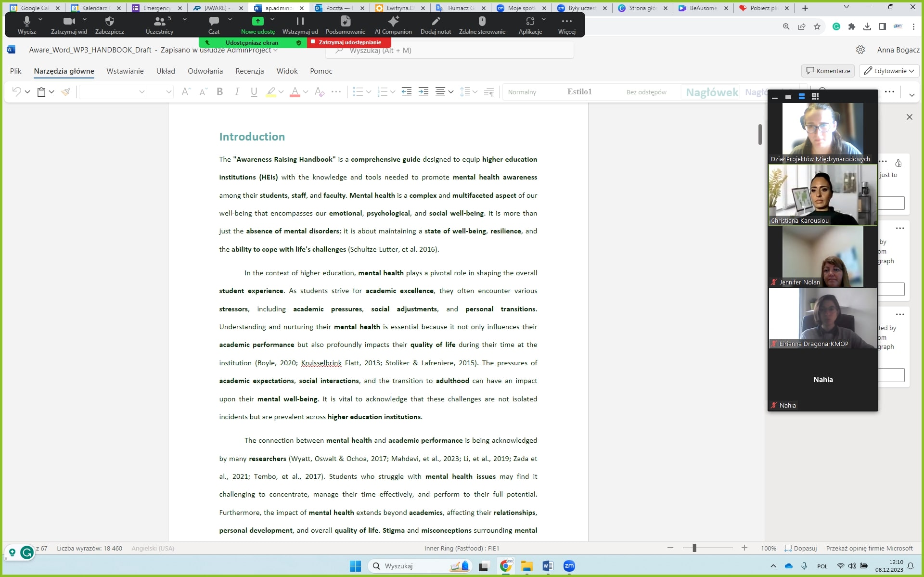Viewport: 924px width, 577px height.
Task: Pause sharing with Wstrzymaj ud button
Action: coord(300,25)
